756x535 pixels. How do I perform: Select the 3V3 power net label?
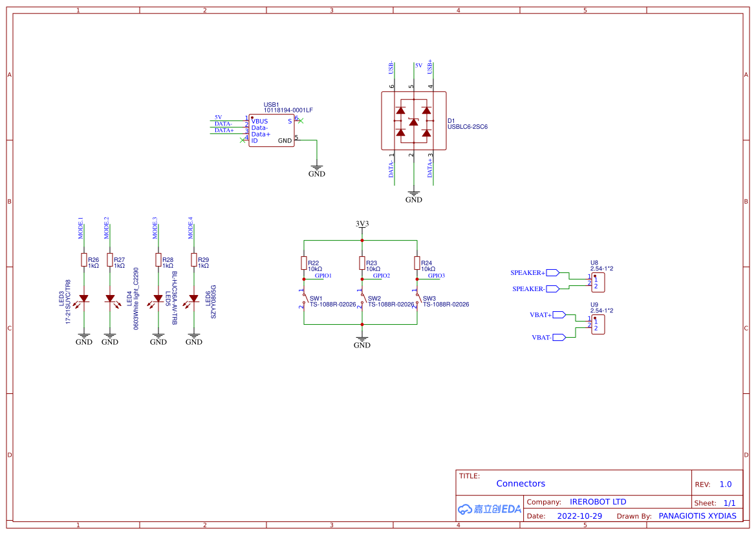pyautogui.click(x=362, y=223)
